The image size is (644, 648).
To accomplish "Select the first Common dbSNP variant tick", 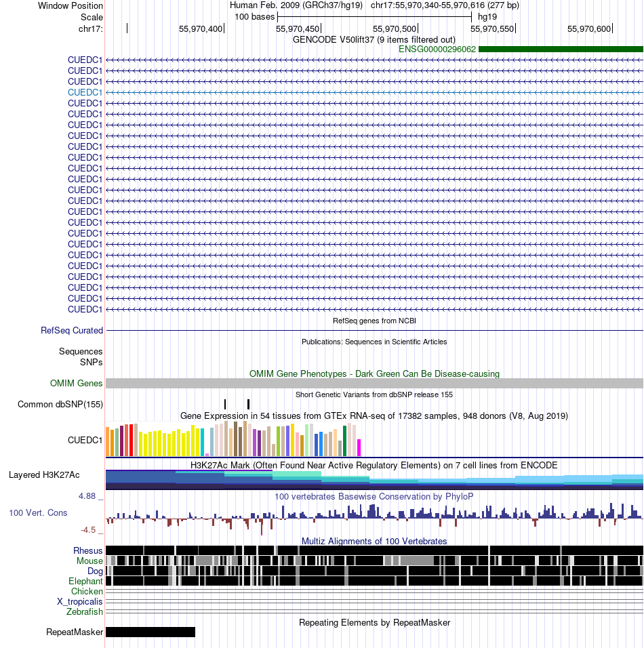I will click(225, 404).
